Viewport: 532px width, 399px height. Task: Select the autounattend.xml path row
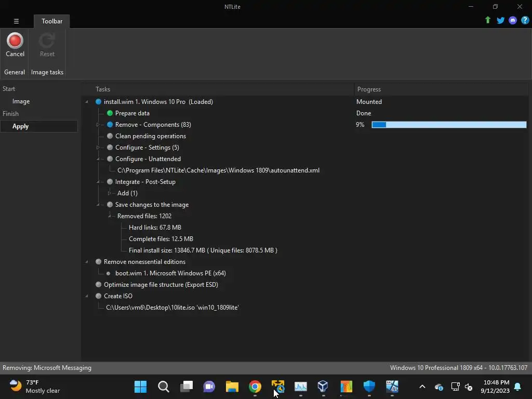point(218,170)
